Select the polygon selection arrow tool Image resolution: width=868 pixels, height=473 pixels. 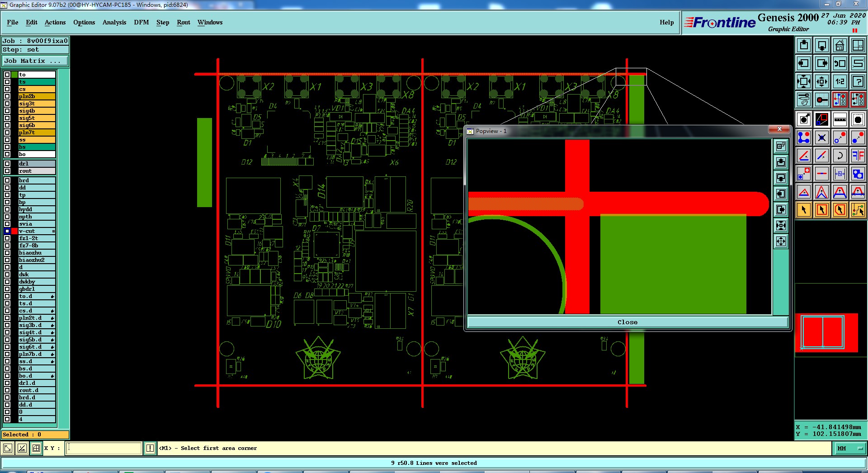840,210
